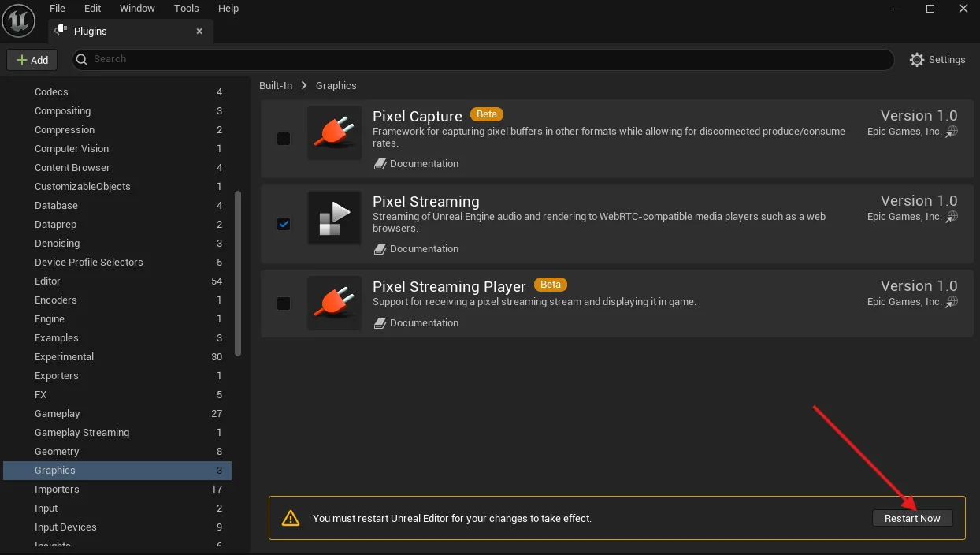
Task: Click the Pixel Streaming Player plug icon
Action: pyautogui.click(x=334, y=303)
